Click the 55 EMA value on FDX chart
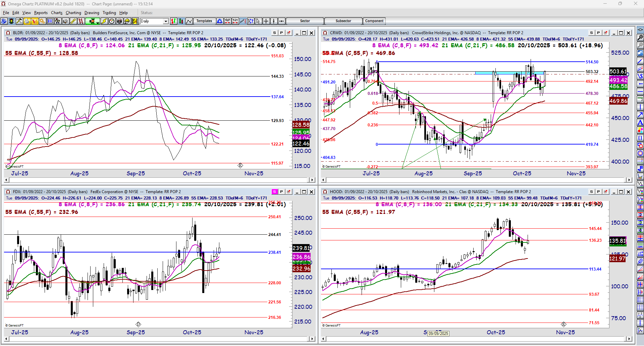 pyautogui.click(x=42, y=212)
